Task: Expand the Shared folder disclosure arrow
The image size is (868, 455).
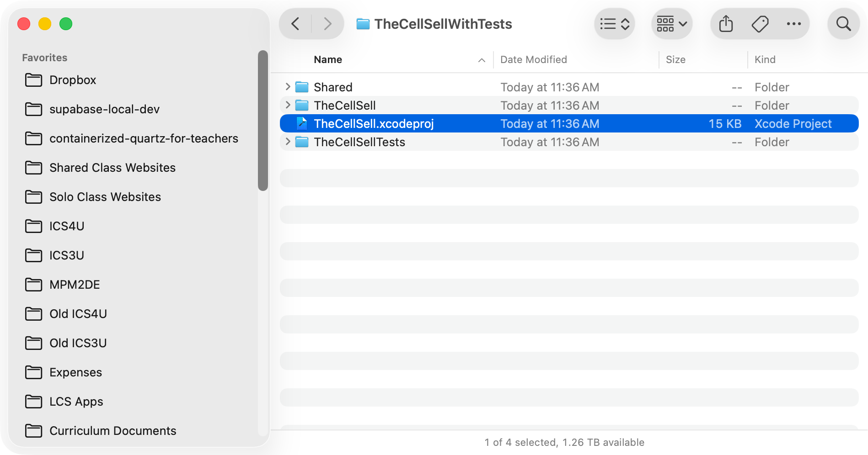Action: [x=288, y=87]
